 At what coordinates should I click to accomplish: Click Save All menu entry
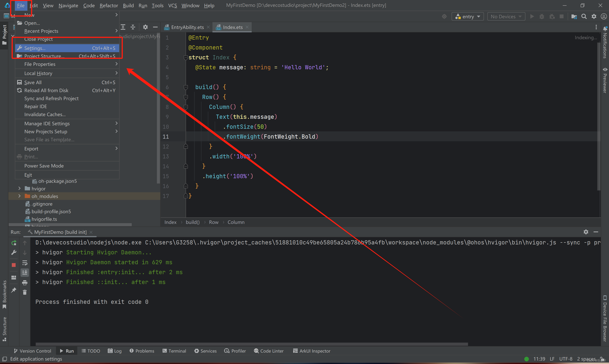67,82
